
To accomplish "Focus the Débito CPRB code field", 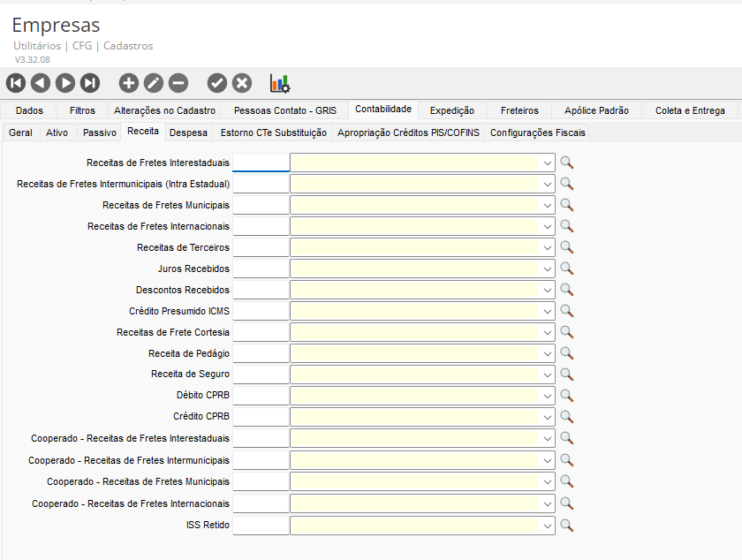I will tap(261, 396).
